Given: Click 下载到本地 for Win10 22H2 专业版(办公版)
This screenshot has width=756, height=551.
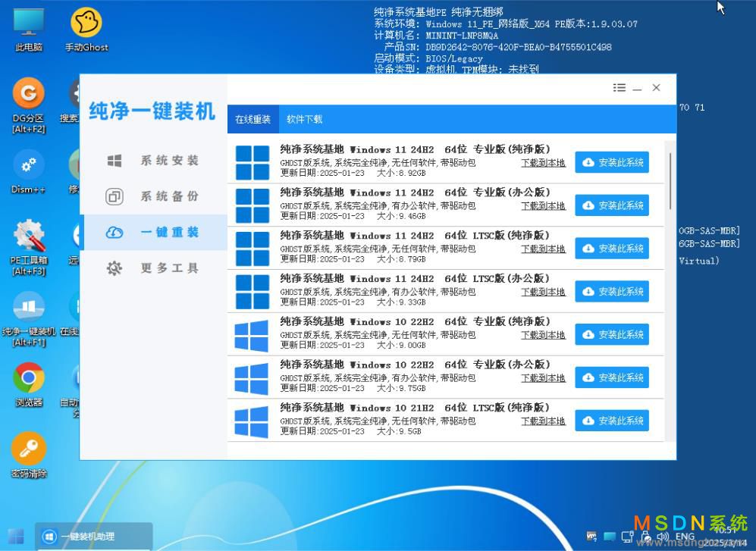Looking at the screenshot, I should pyautogui.click(x=543, y=378).
